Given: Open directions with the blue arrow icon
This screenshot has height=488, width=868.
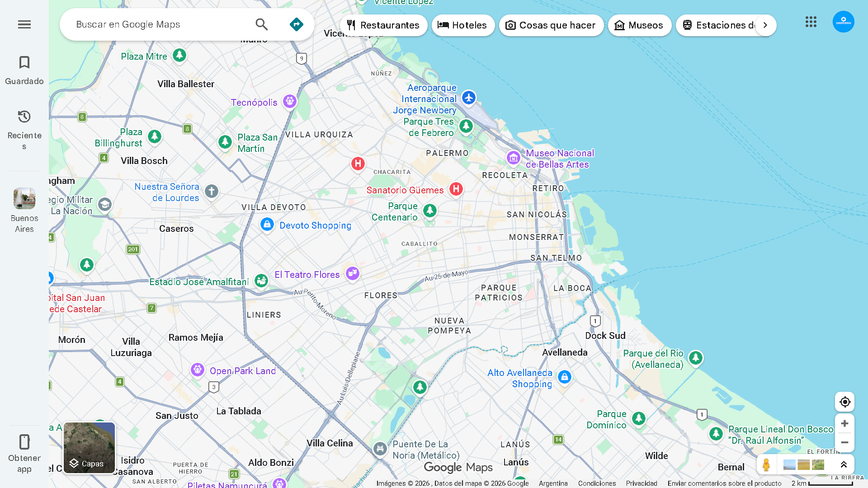Looking at the screenshot, I should [x=297, y=24].
